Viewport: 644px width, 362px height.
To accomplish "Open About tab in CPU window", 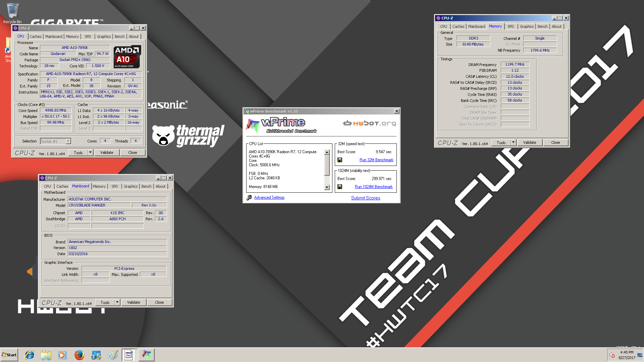I will pos(134,37).
